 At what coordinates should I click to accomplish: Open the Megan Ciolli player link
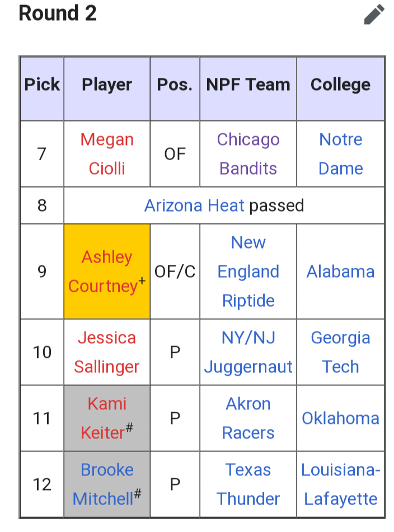coord(107,154)
